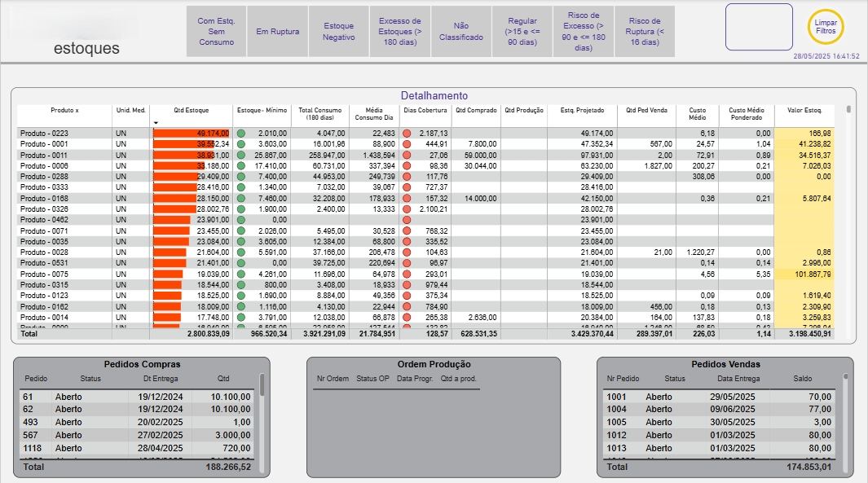
Task: Click red coverage dot for Produto - 0223
Action: pos(407,134)
